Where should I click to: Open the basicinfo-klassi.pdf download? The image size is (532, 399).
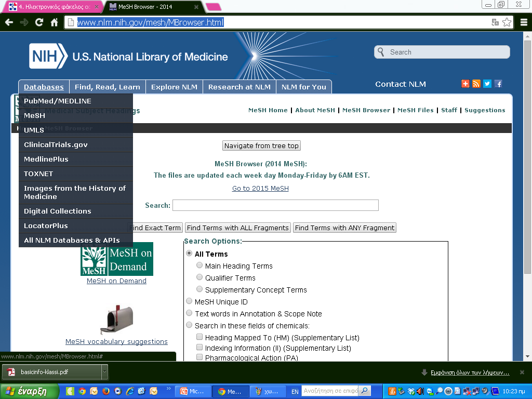point(51,372)
